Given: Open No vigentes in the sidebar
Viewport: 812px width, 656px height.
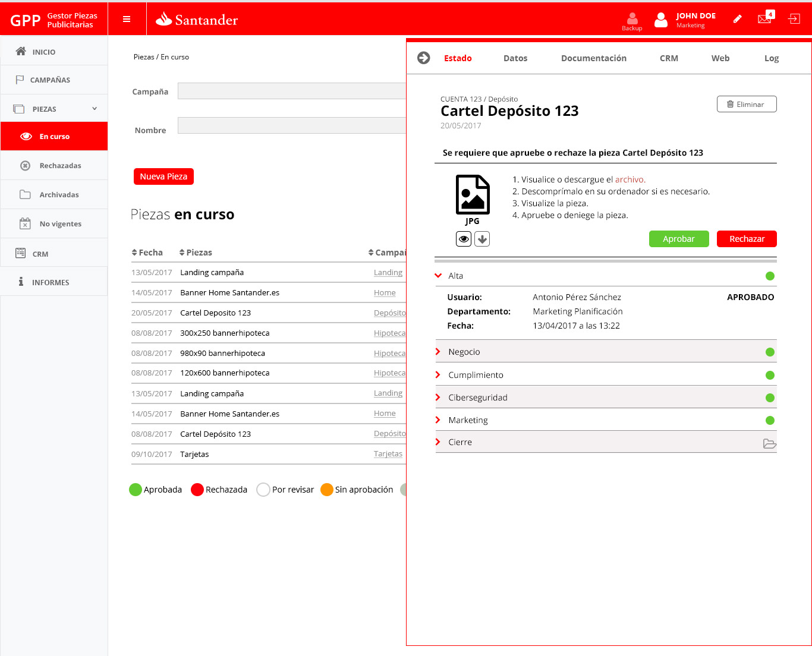Looking at the screenshot, I should tap(54, 223).
